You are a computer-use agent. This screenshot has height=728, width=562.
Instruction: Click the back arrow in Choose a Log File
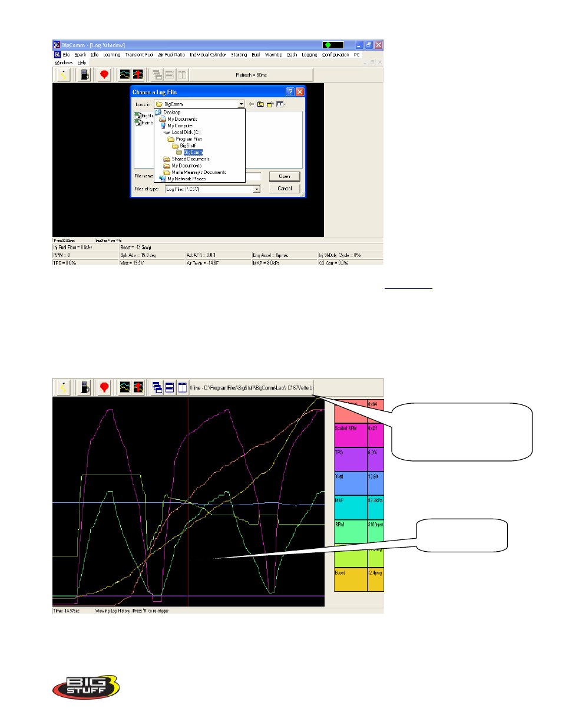tap(251, 104)
